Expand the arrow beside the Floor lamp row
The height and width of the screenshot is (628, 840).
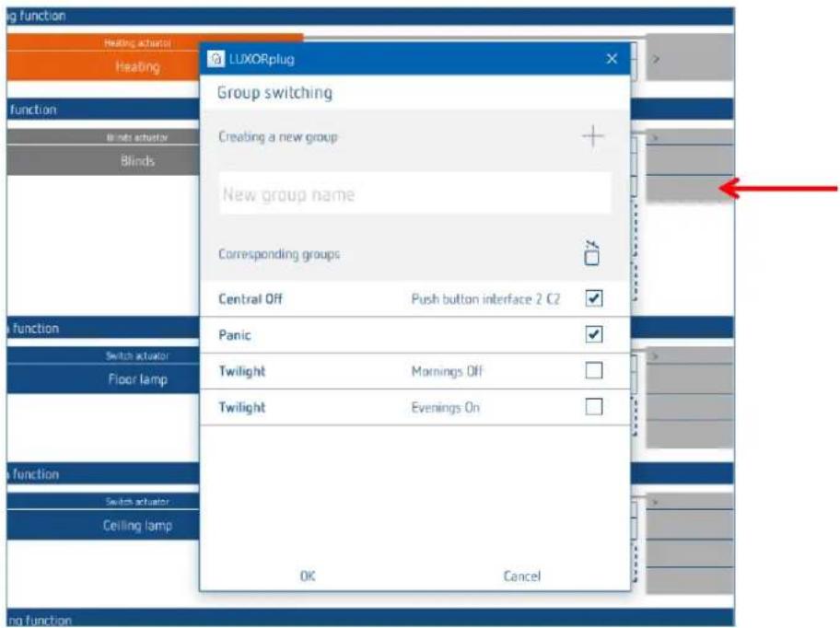click(x=655, y=356)
